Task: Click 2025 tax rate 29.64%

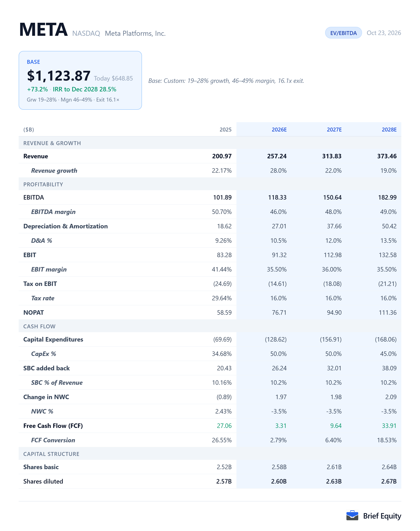Action: 222,298
